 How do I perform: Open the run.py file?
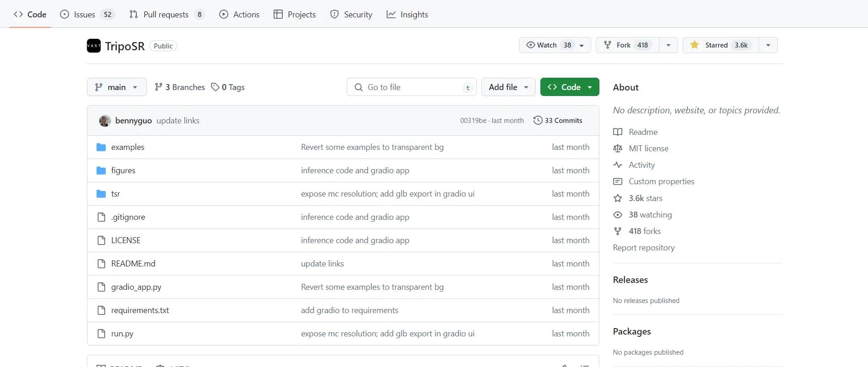pyautogui.click(x=122, y=334)
